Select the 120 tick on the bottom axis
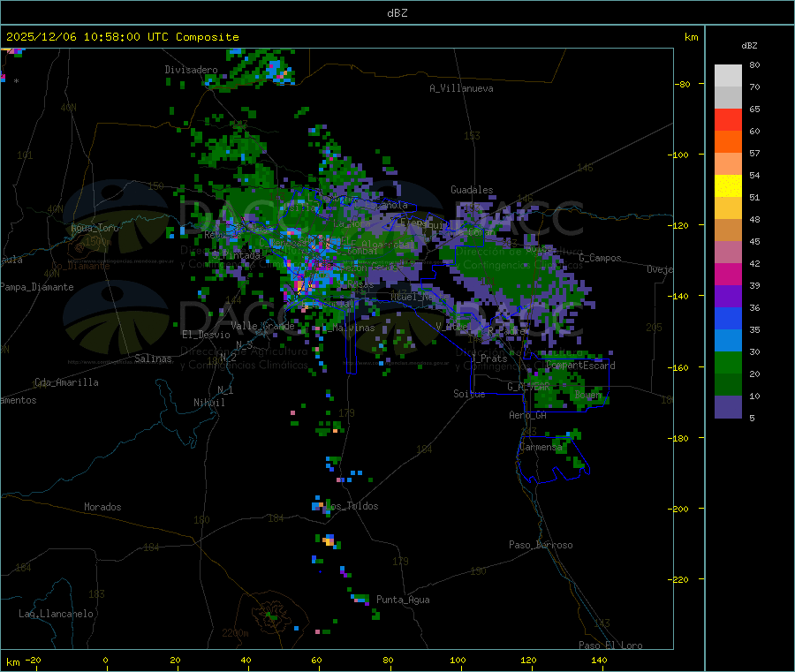The width and height of the screenshot is (795, 672). click(528, 660)
